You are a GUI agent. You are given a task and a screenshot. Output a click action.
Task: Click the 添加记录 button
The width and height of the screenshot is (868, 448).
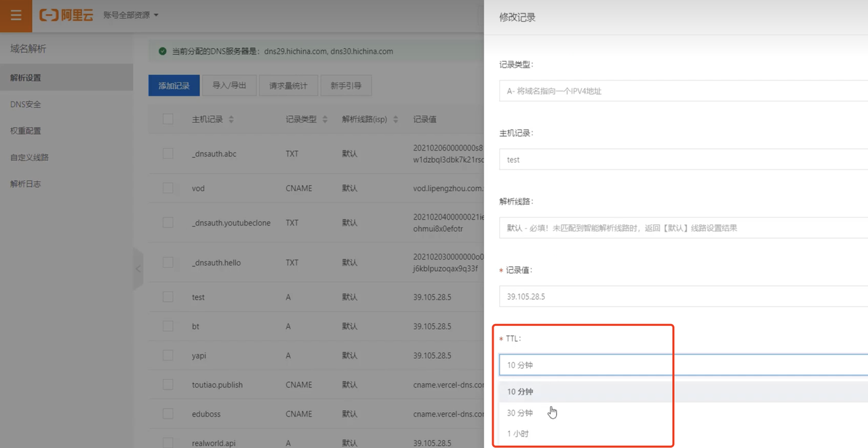174,85
